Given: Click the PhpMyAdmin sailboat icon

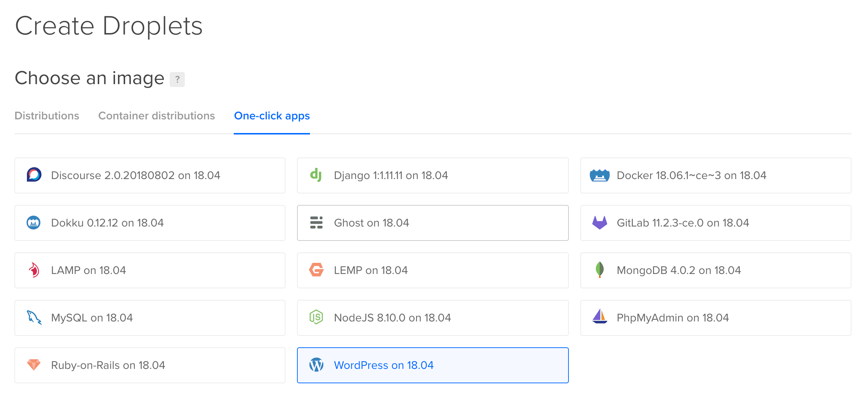Looking at the screenshot, I should tap(599, 317).
